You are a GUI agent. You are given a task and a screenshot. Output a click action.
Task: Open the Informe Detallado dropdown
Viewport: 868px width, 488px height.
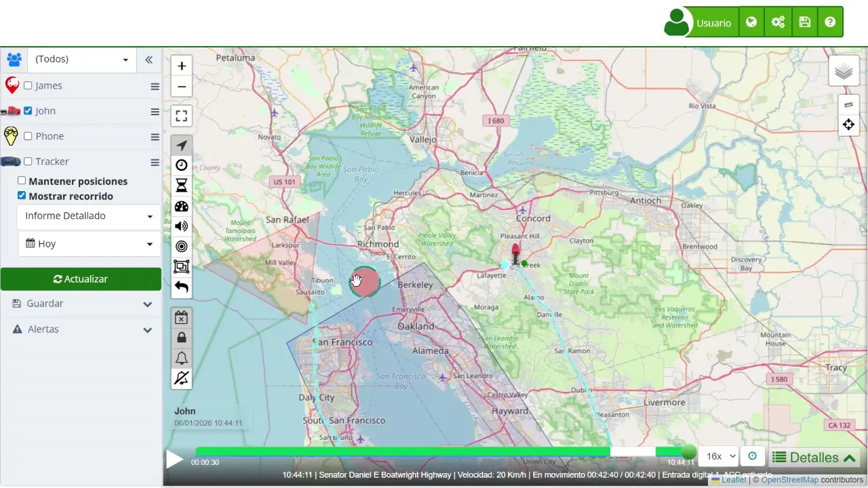tap(89, 216)
